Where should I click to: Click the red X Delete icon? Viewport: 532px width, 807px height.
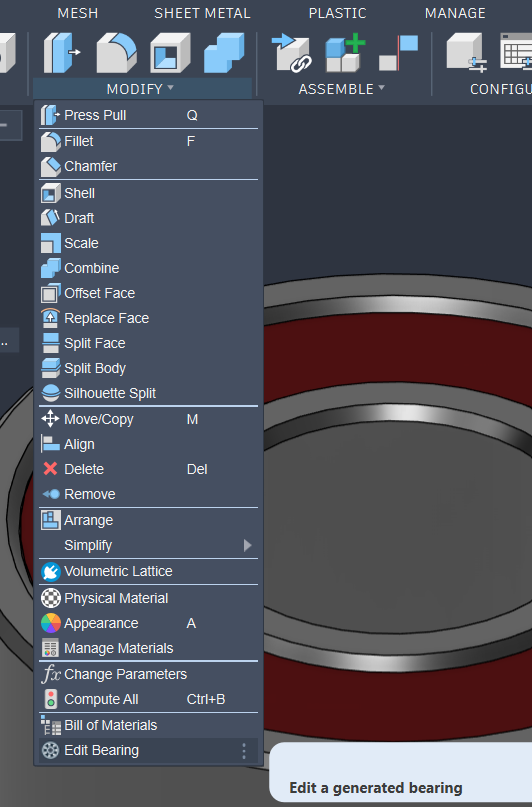pos(50,469)
